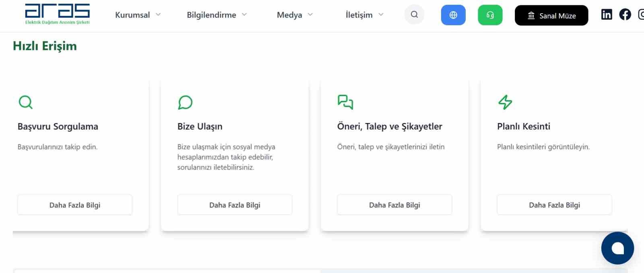Open the Facebook page icon
644x273 pixels.
(625, 14)
